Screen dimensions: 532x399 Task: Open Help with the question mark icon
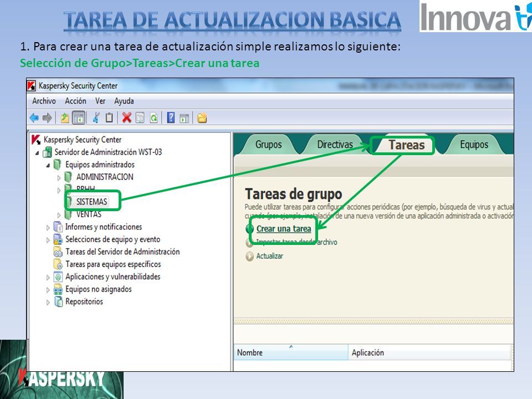(x=171, y=117)
